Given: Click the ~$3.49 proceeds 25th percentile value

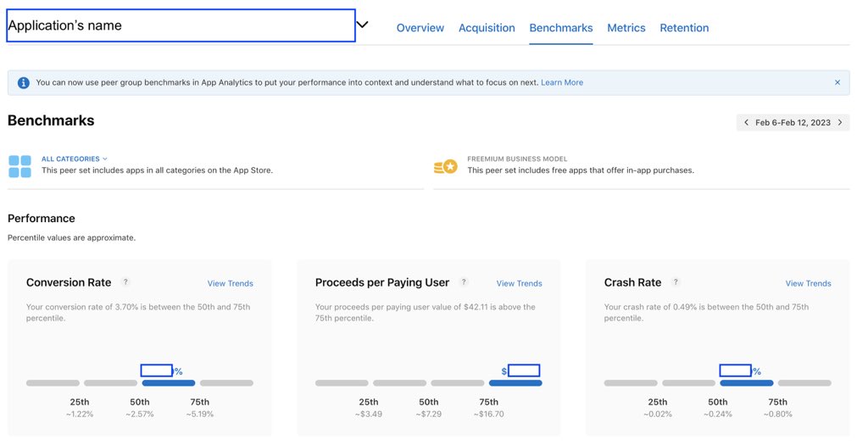Looking at the screenshot, I should pyautogui.click(x=368, y=414).
